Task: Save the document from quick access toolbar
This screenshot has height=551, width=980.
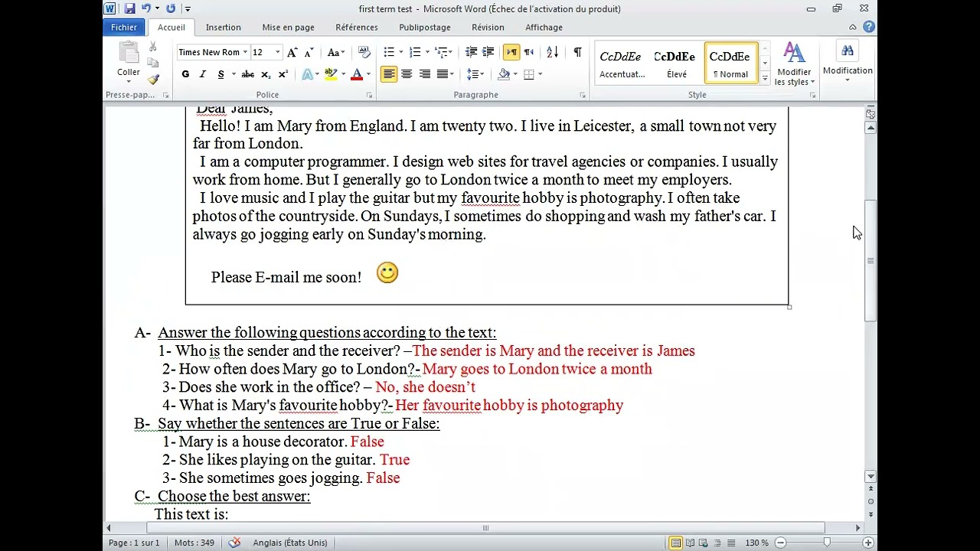Action: 129,8
